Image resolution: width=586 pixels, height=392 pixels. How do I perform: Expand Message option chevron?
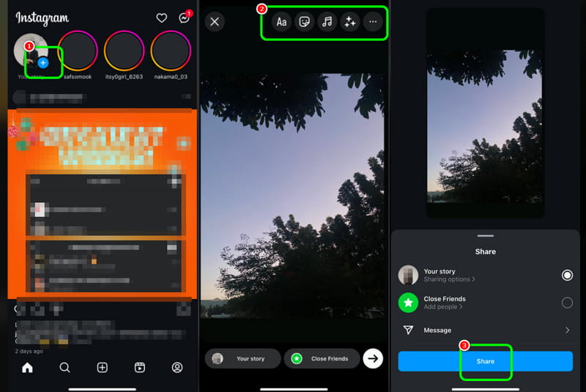point(567,330)
